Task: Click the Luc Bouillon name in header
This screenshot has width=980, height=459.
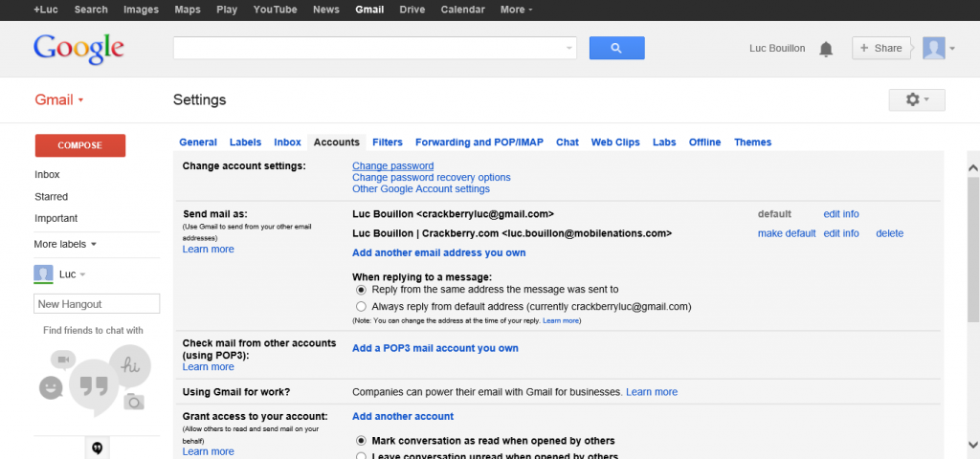Action: [777, 48]
